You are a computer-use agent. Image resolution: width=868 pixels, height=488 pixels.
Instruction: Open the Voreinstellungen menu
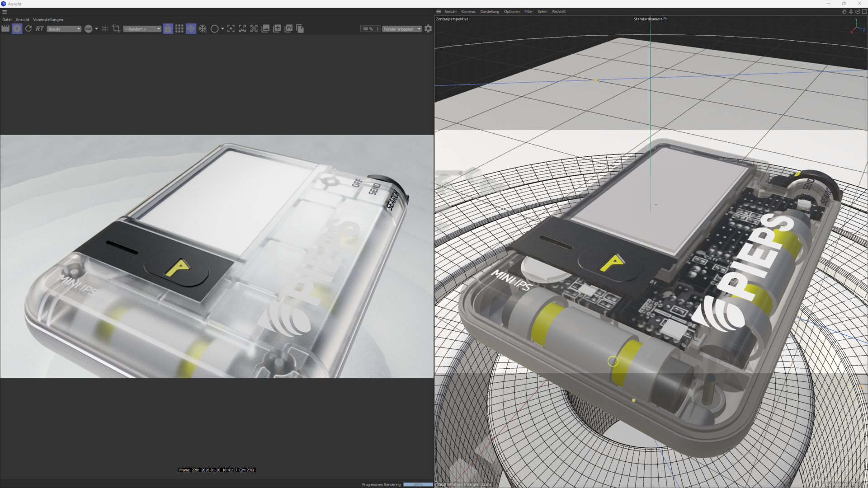(48, 20)
